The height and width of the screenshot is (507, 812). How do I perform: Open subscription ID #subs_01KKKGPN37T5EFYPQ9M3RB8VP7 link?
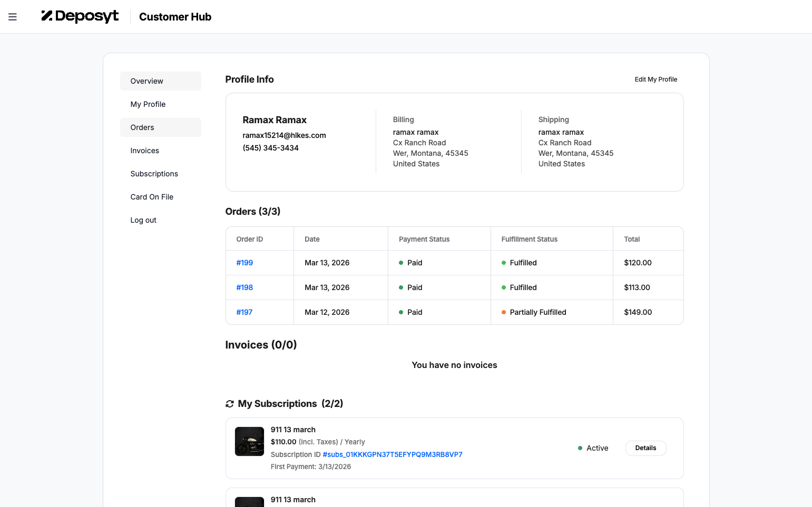pos(393,454)
